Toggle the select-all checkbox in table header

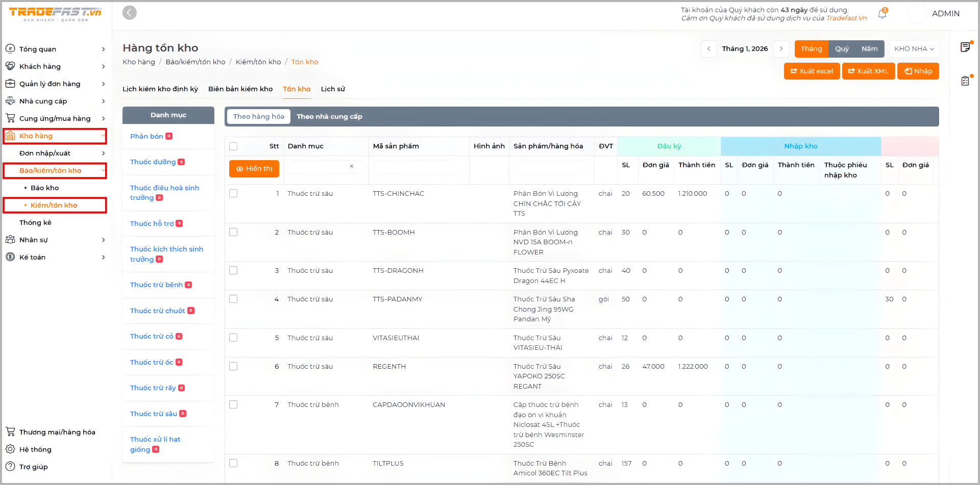[x=233, y=146]
